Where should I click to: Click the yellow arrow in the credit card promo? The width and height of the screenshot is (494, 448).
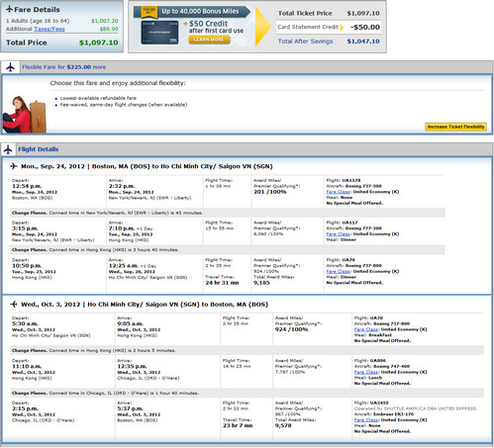263,27
